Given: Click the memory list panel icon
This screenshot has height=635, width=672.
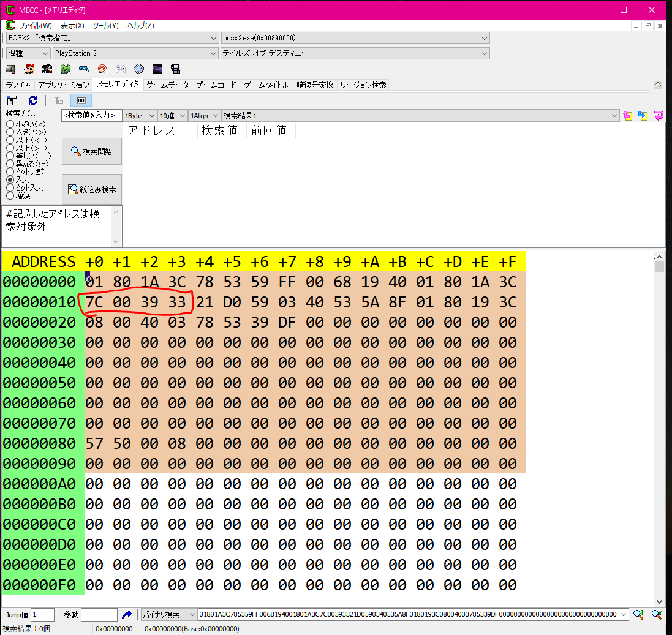Looking at the screenshot, I should pyautogui.click(x=12, y=100).
